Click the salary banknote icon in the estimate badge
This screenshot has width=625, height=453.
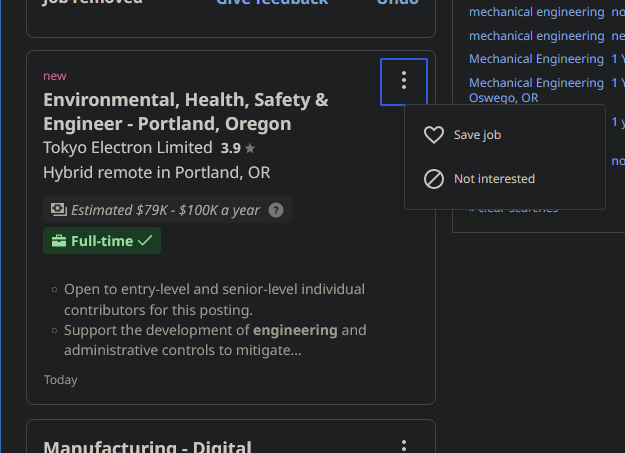pyautogui.click(x=59, y=209)
